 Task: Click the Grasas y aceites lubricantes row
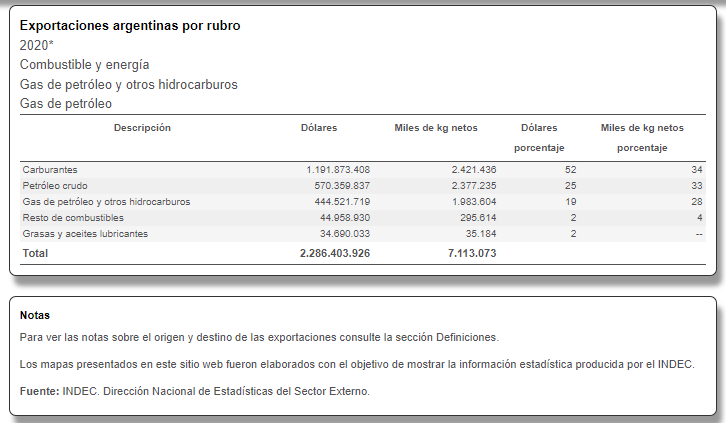85,233
